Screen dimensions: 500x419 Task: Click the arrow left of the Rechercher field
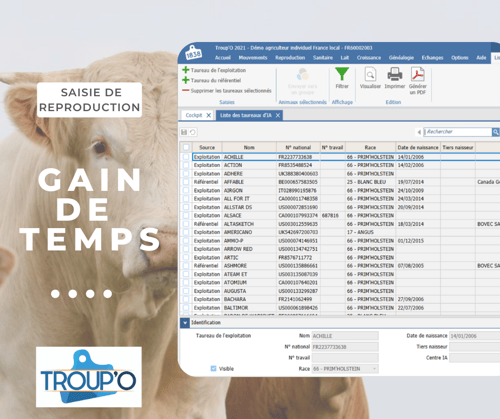[419, 132]
